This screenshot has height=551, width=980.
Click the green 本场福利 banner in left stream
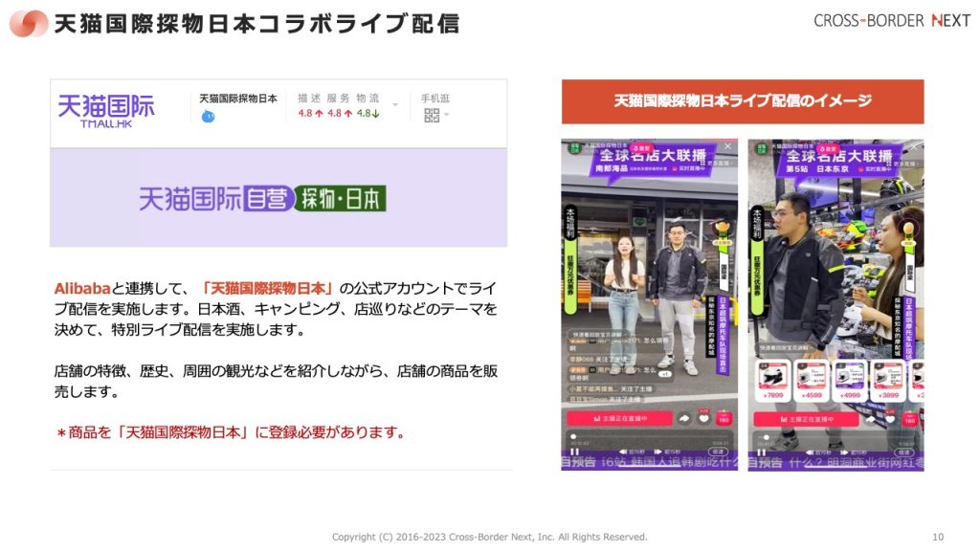570,258
